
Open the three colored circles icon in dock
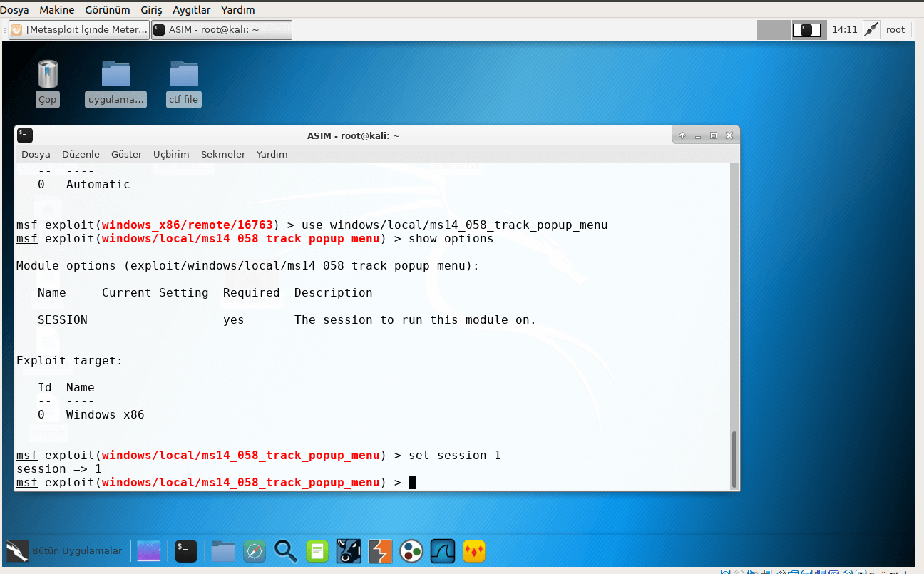pos(411,550)
